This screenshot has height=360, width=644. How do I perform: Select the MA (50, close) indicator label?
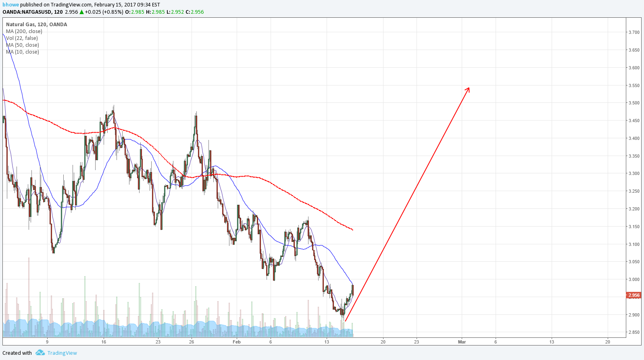23,45
